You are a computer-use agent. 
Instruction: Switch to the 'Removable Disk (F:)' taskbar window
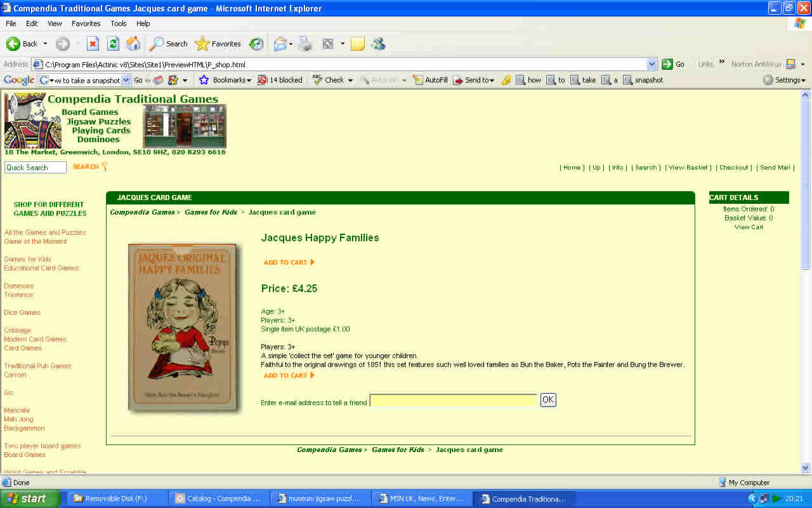coord(115,498)
